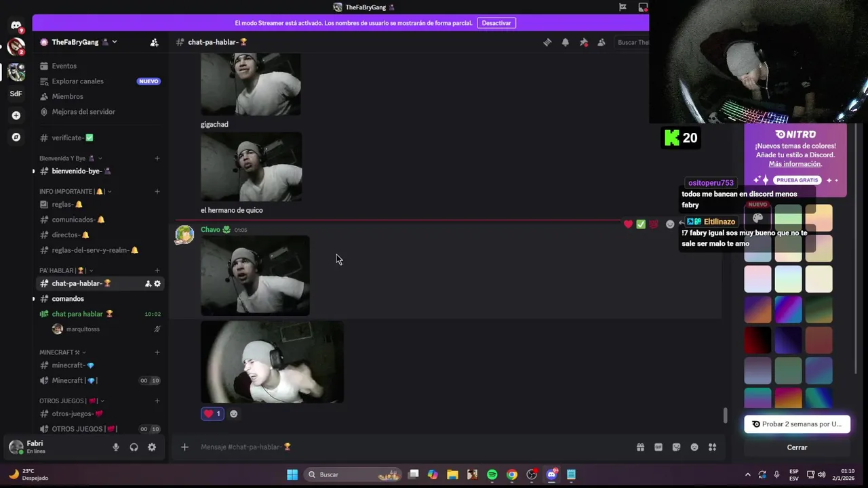
Task: Open the comunicados channel
Action: 100,220
